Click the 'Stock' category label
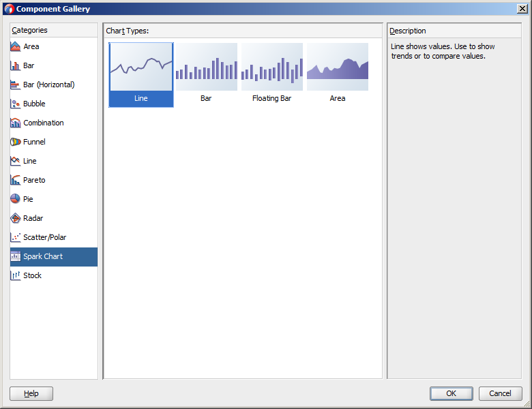Viewport: 532px width, 409px height. point(32,275)
